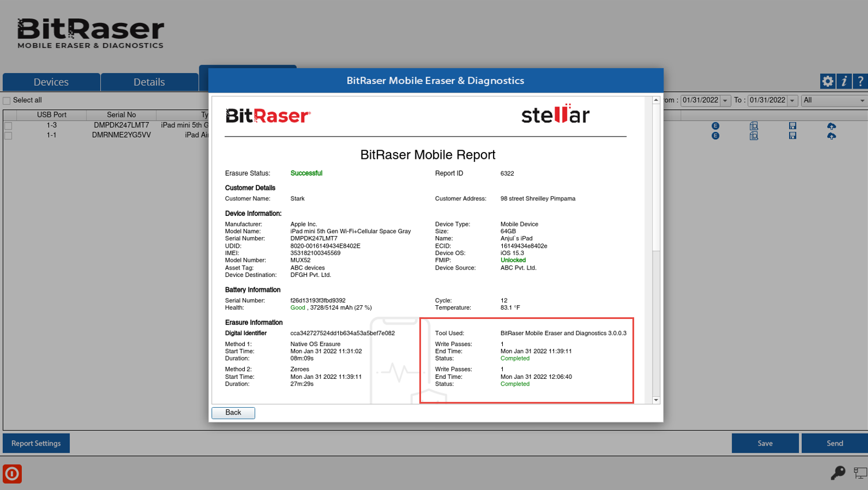The width and height of the screenshot is (868, 490).
Task: Click Completed status for Method 1
Action: coord(515,359)
